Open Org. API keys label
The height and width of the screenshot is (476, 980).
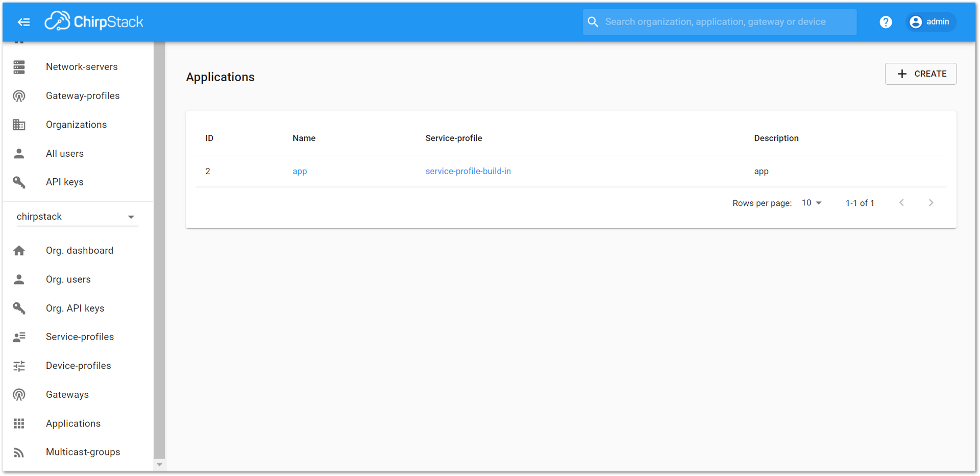pyautogui.click(x=75, y=308)
